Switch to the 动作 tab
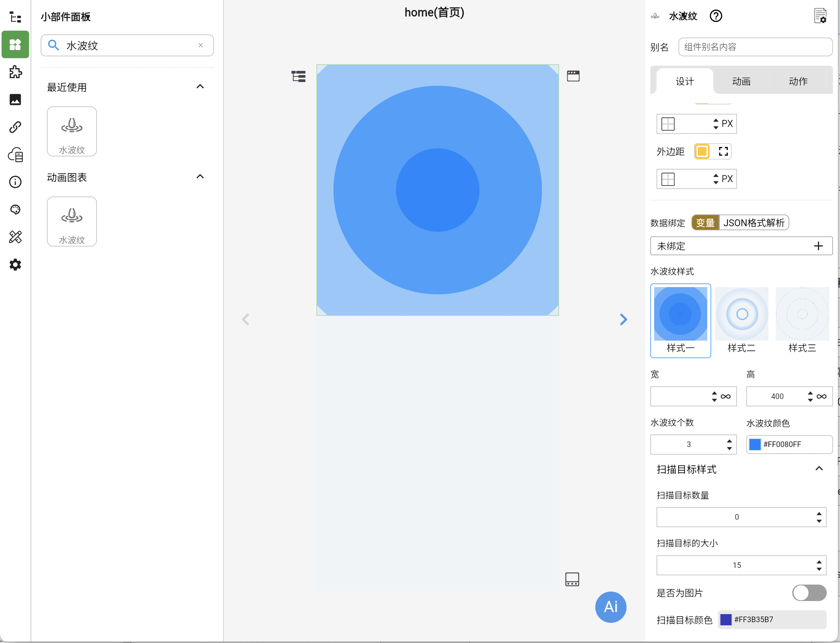Viewport: 840px width, 643px height. click(798, 81)
